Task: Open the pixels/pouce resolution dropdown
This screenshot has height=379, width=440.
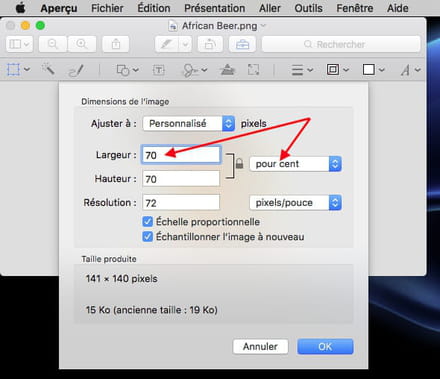Action: (x=295, y=202)
